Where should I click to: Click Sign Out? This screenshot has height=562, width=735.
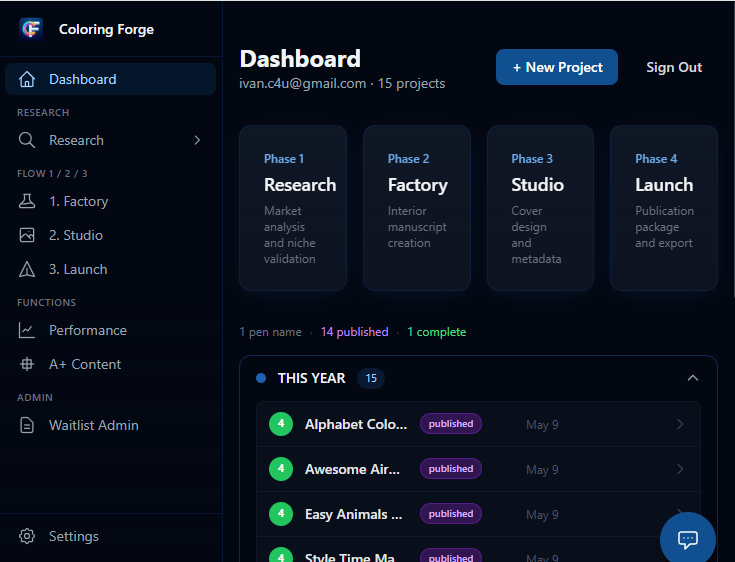point(674,67)
